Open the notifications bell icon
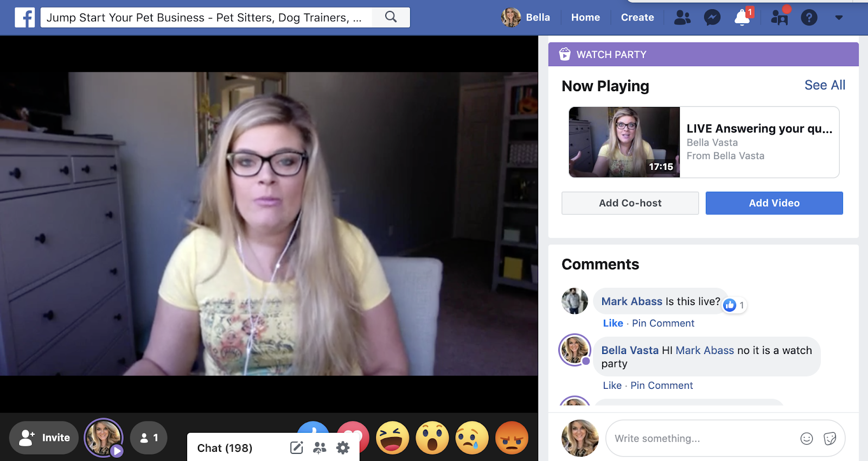This screenshot has width=868, height=461. pos(742,17)
